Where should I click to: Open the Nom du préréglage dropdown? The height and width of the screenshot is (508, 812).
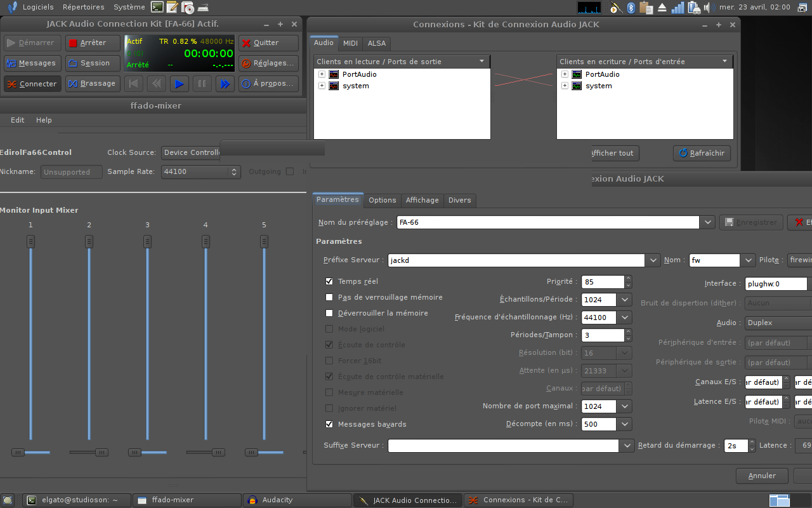tap(707, 222)
